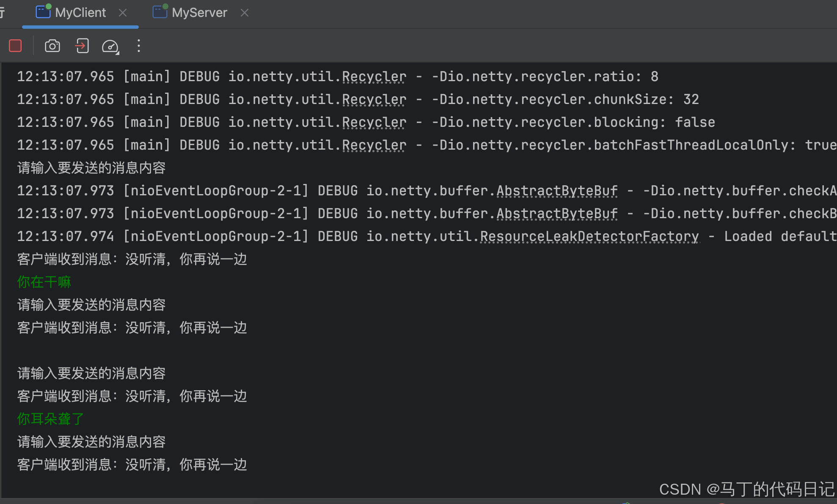Screen dimensions: 837x504
Task: Open AbstractByteBuf link at 12:13:07.973 first line
Action: (557, 191)
